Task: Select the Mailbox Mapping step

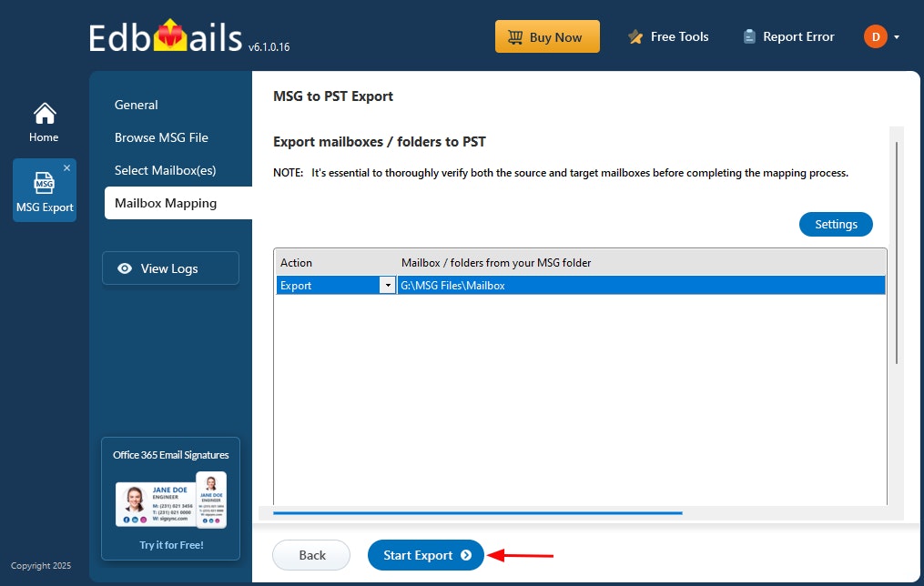Action: (x=178, y=203)
